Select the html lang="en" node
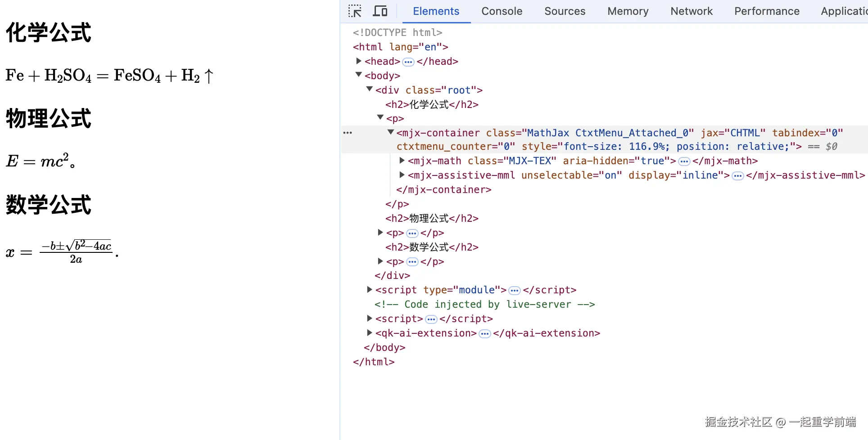 coord(401,47)
